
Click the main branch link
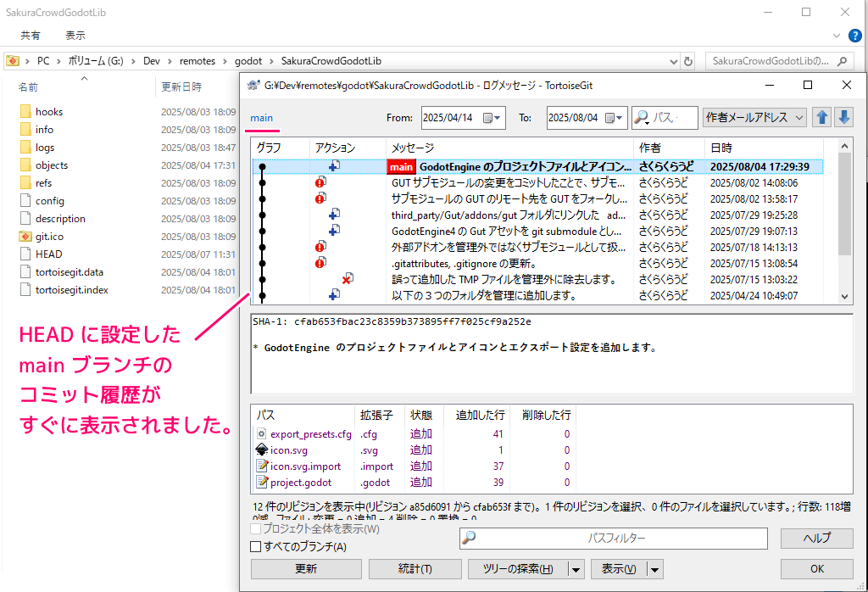tap(261, 118)
